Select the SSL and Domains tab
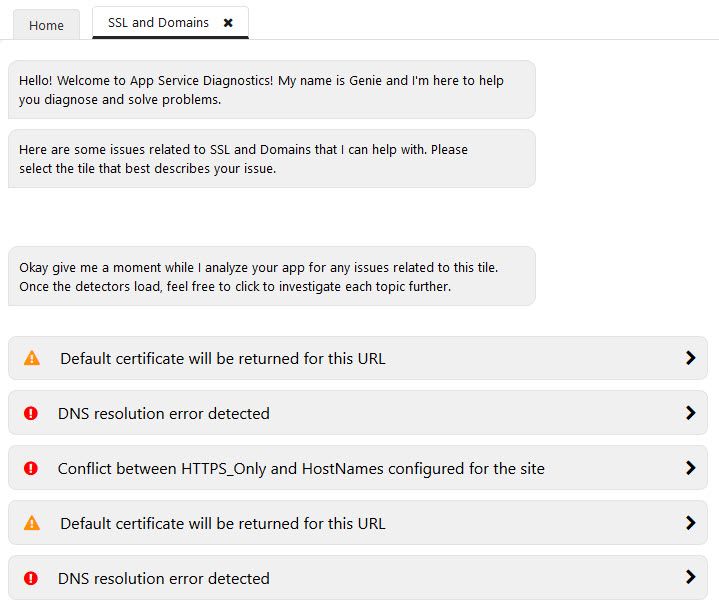 click(158, 22)
